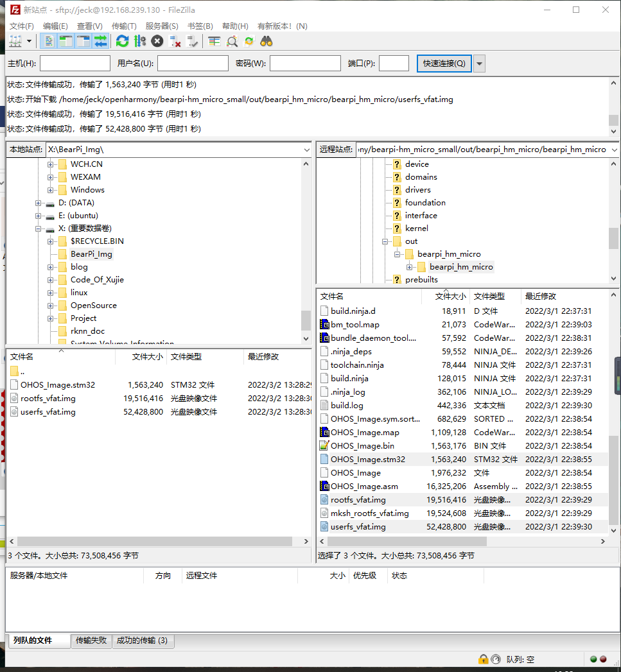
Task: Open the 查看(V) menu
Action: (x=90, y=26)
